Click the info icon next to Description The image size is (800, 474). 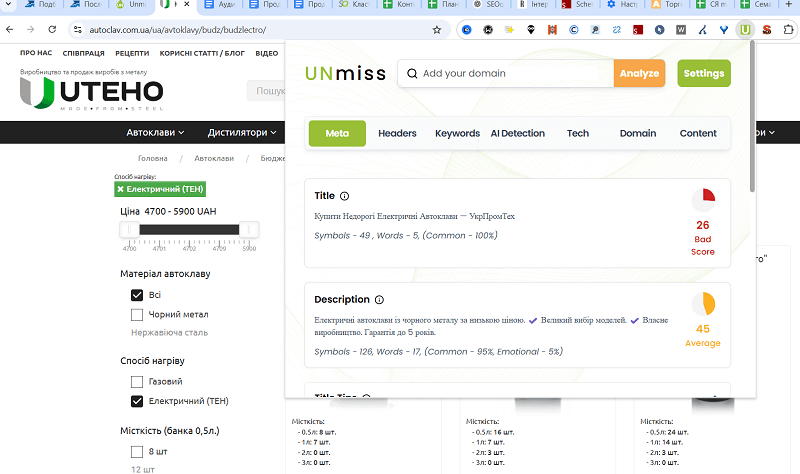pyautogui.click(x=379, y=300)
